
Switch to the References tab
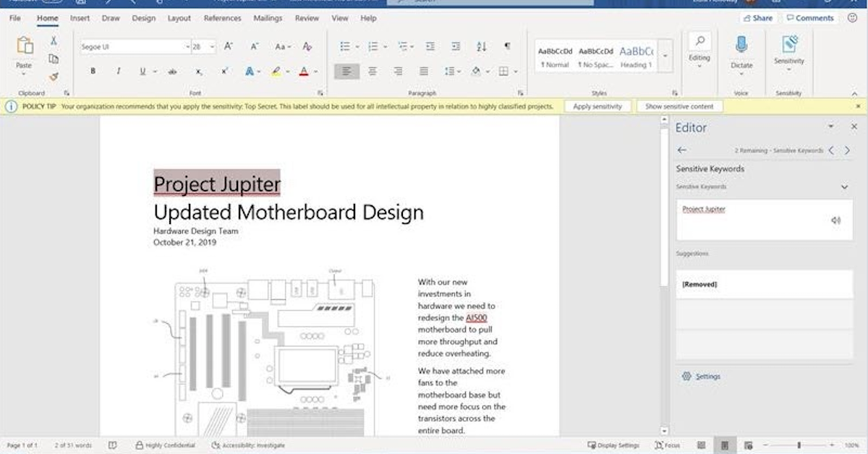222,18
